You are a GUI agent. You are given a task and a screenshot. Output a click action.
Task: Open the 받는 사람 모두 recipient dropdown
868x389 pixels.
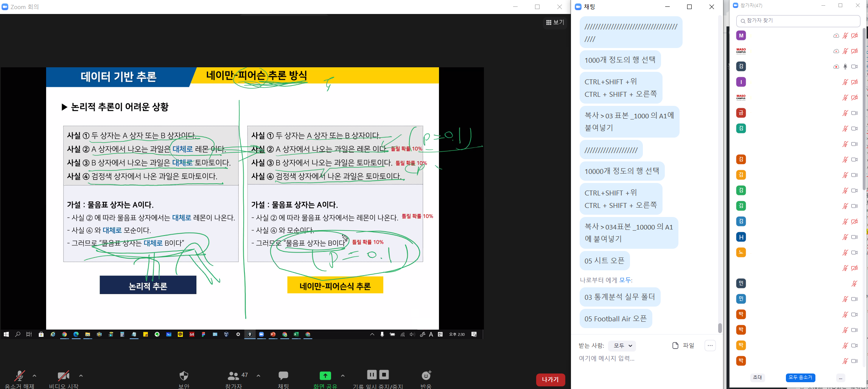tap(622, 346)
